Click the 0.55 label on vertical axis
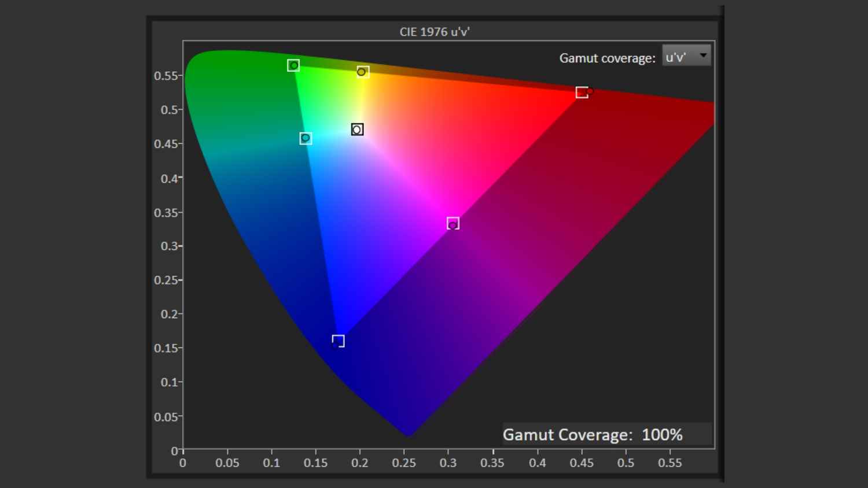Screen dimensions: 868x488 pos(167,76)
